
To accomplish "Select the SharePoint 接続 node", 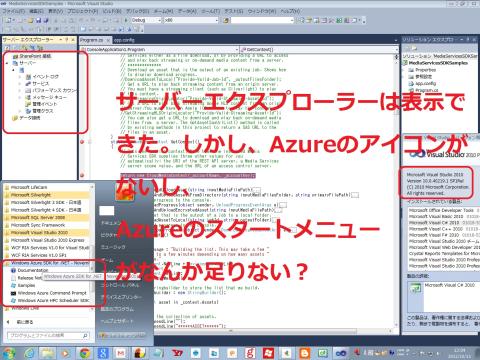I will [35, 56].
